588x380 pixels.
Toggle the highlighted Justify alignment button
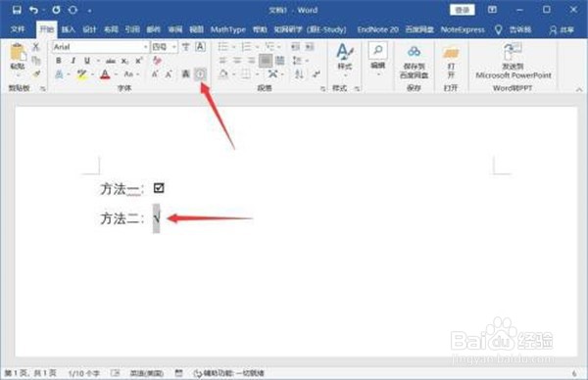tap(266, 61)
